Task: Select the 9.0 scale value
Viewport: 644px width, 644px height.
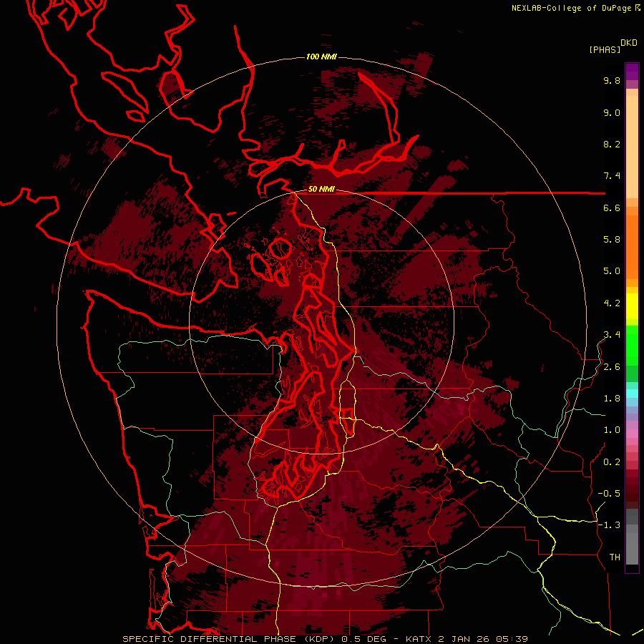Action: coord(612,112)
